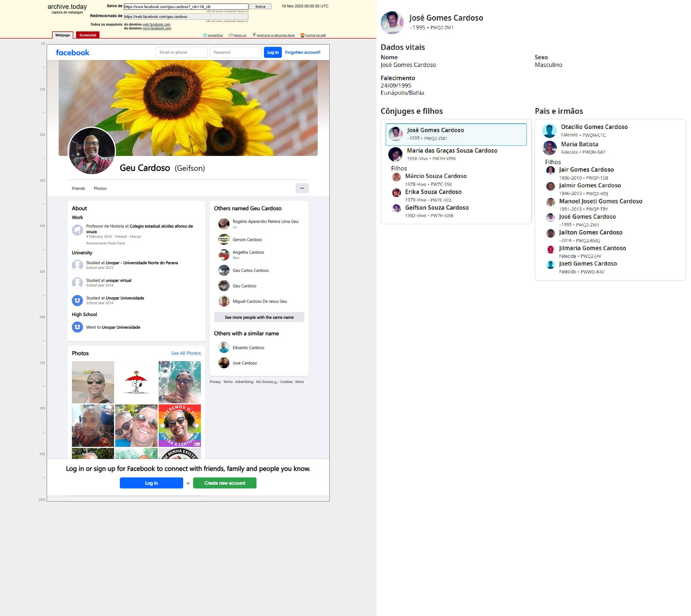Click the baixar .zip download icon
This screenshot has height=616, width=691.
231,35
